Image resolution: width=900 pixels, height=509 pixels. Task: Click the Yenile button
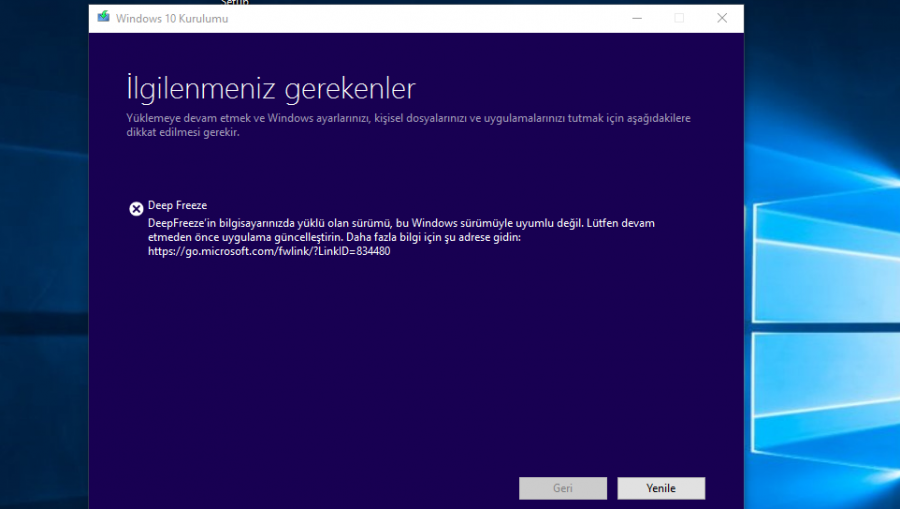[661, 488]
